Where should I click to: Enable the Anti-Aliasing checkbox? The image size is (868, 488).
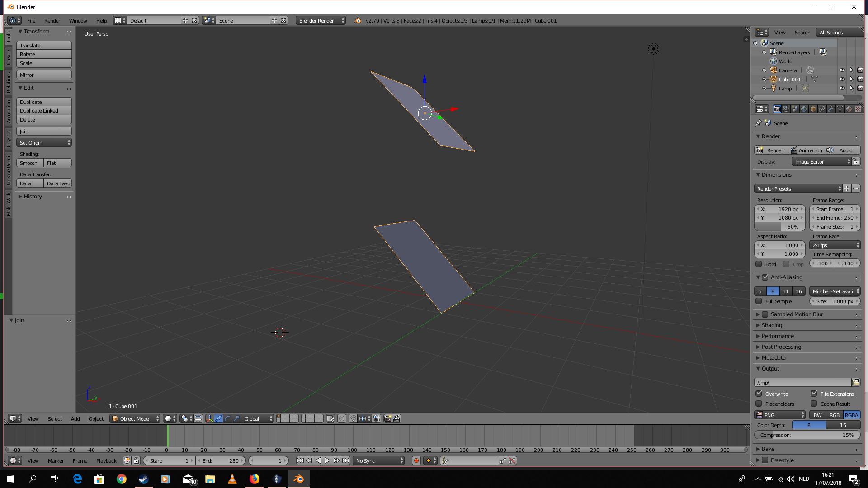coord(765,277)
